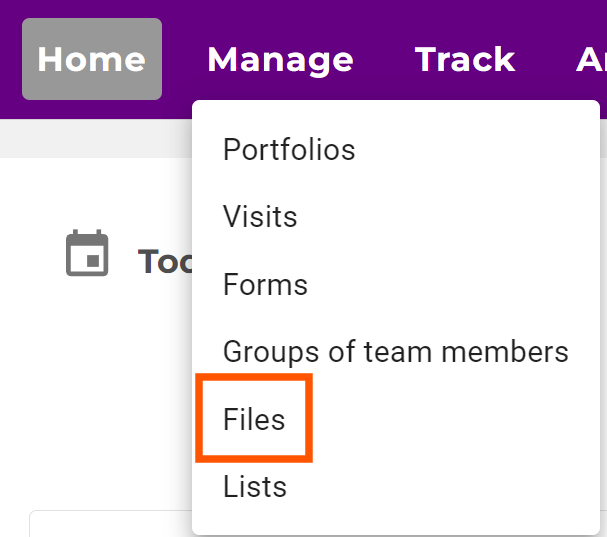Collapse the open Manage dropdown
The height and width of the screenshot is (537, 607).
coord(280,59)
